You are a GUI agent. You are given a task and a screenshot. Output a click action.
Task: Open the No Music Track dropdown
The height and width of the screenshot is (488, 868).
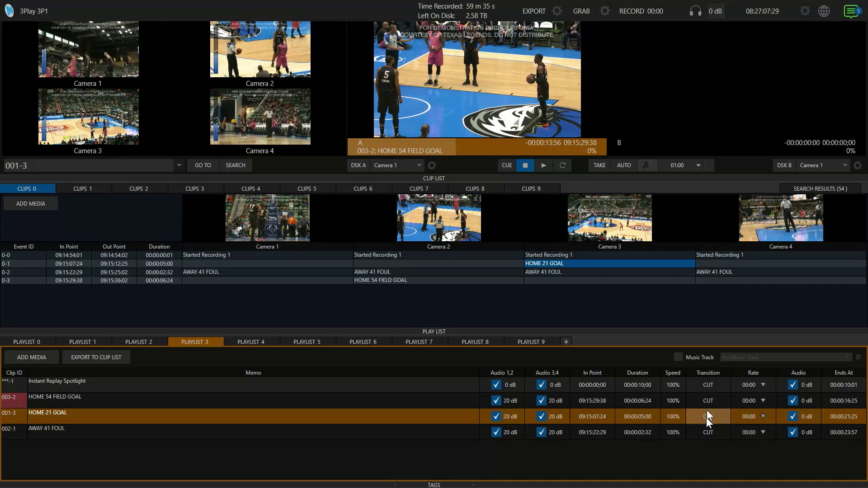click(786, 357)
